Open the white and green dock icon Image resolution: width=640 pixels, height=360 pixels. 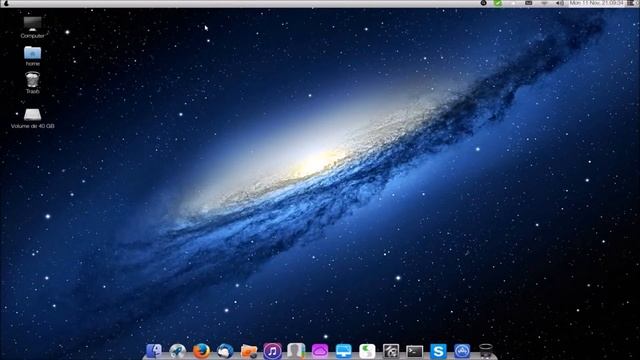[x=367, y=351]
